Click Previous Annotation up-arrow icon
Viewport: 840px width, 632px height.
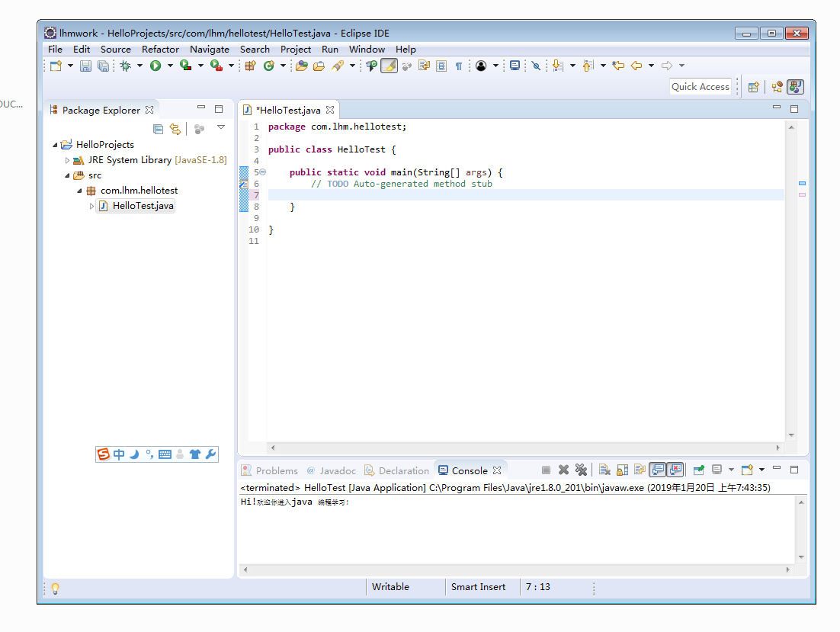point(588,66)
